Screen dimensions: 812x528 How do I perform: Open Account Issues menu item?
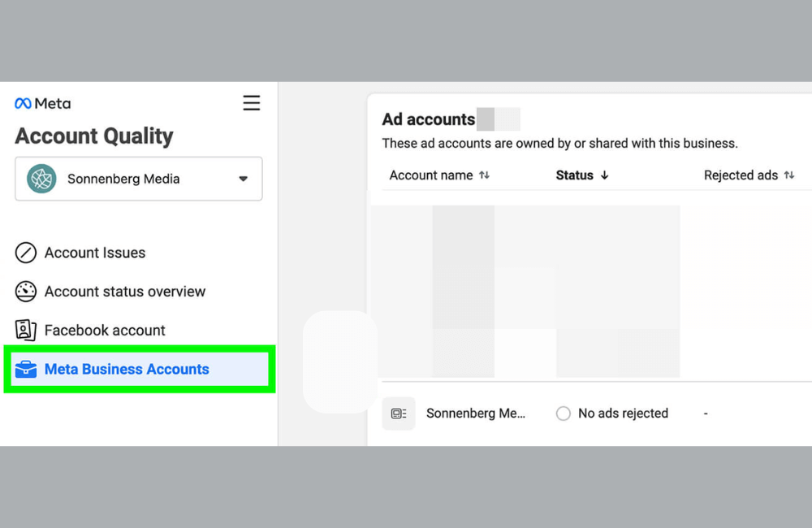pos(95,253)
